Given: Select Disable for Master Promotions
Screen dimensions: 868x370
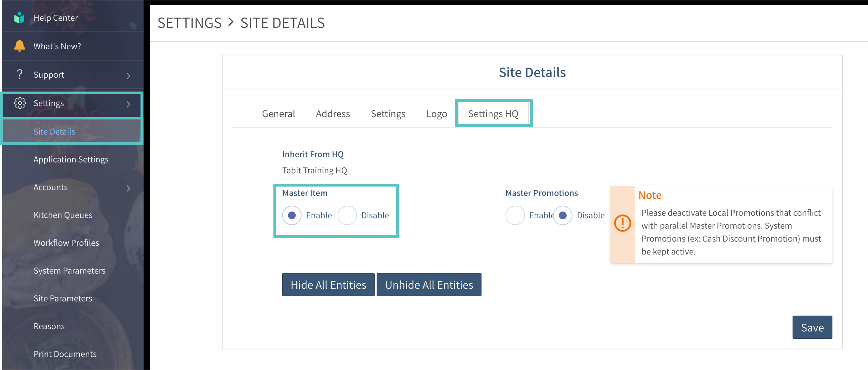Looking at the screenshot, I should coord(563,215).
